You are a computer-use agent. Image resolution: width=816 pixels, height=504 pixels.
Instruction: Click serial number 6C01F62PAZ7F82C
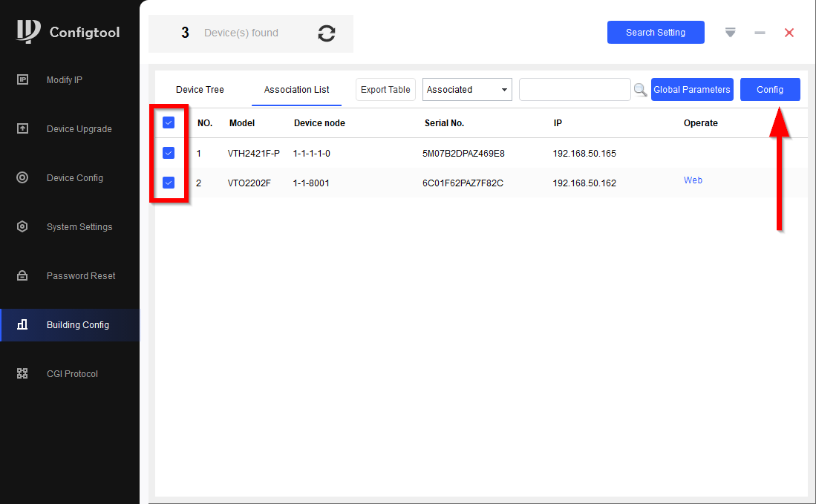click(463, 183)
